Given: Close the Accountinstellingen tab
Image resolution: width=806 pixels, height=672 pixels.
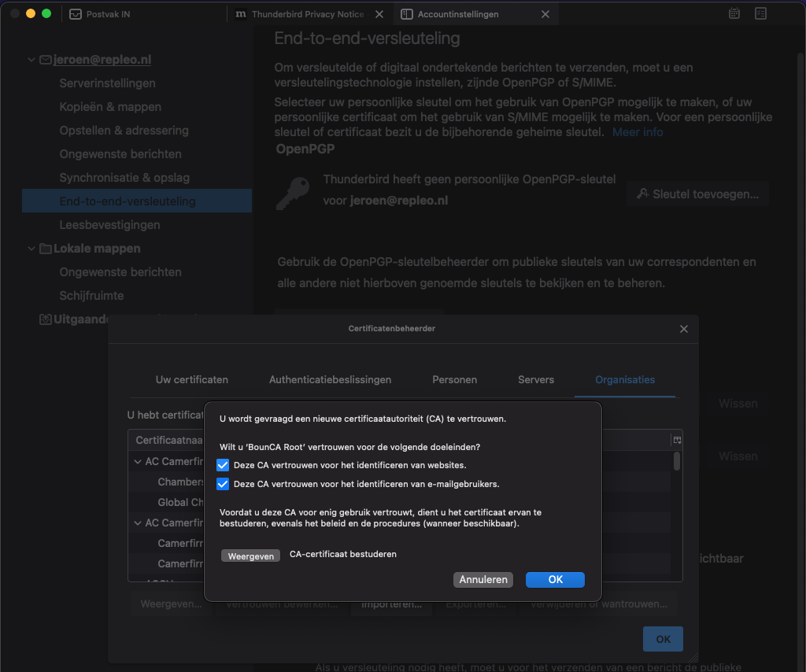Looking at the screenshot, I should click(x=545, y=14).
